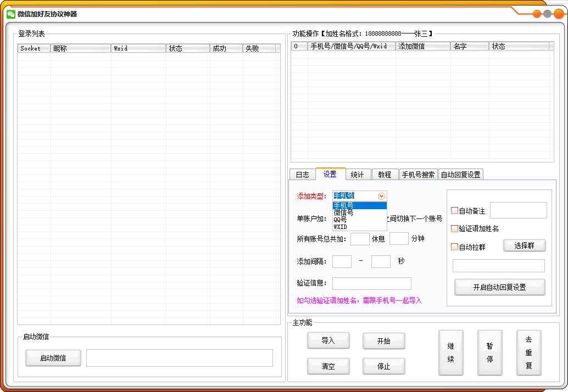The image size is (568, 392).
Task: Click the 验证信息 input field
Action: (372, 283)
